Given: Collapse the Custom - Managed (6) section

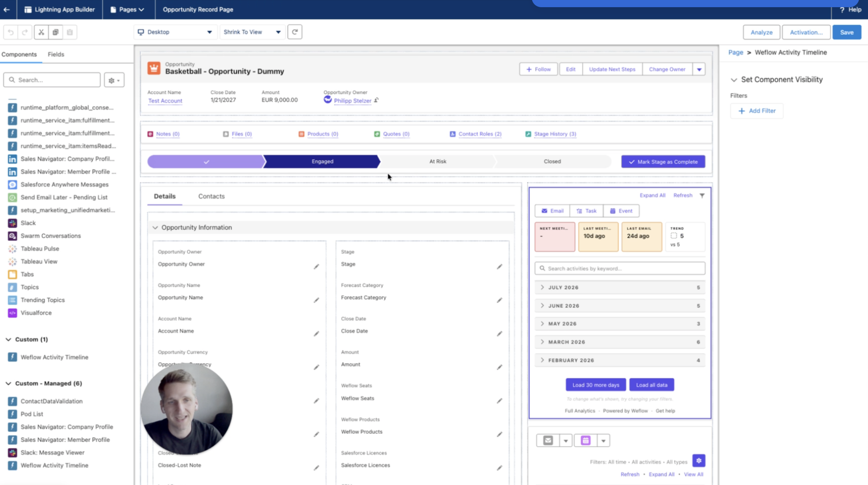Looking at the screenshot, I should (x=8, y=383).
